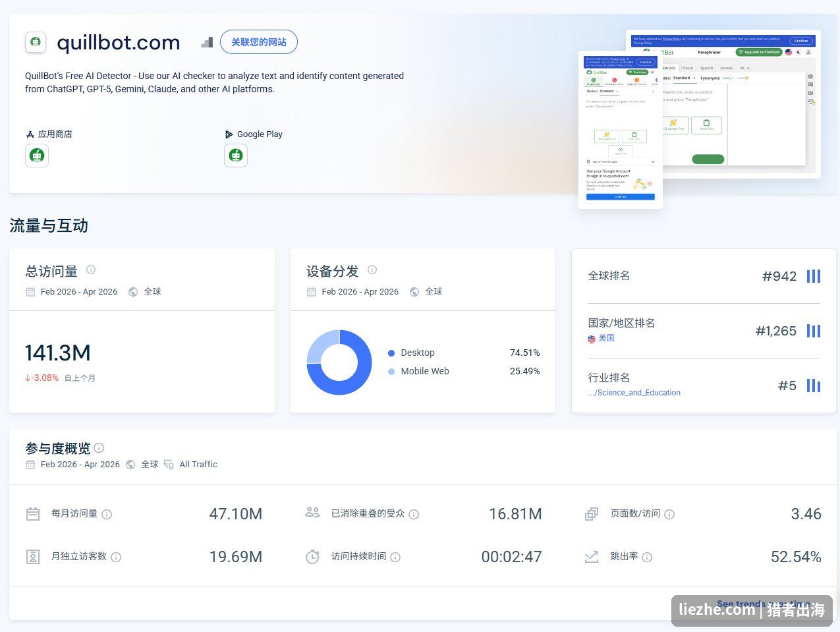Show info tooltip for 总访问量
Screen dimensions: 840x632
[x=91, y=270]
